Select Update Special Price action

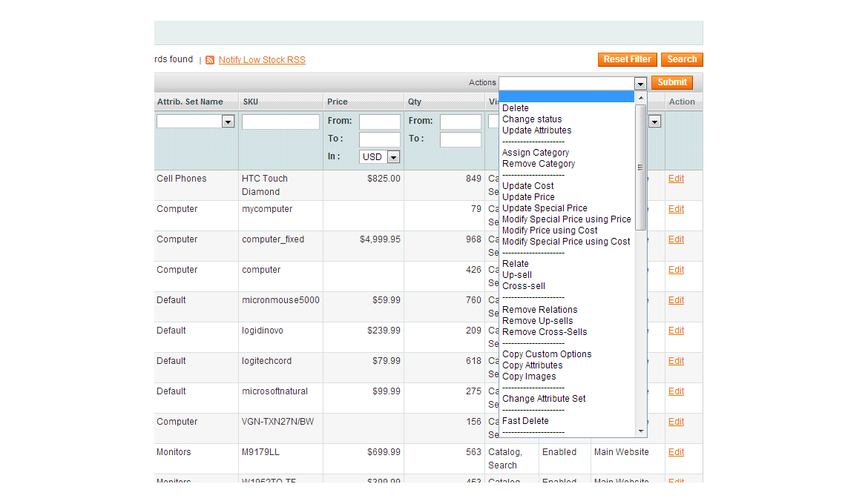545,208
